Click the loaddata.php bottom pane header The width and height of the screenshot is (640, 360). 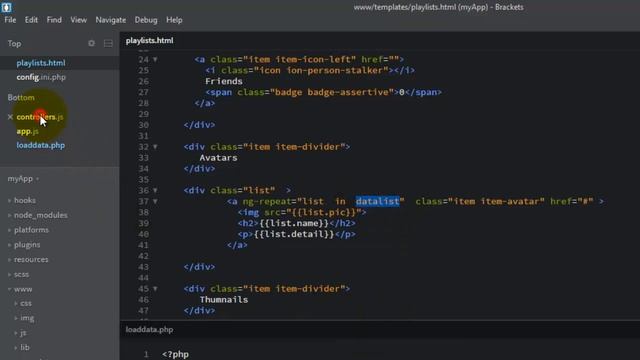(149, 329)
